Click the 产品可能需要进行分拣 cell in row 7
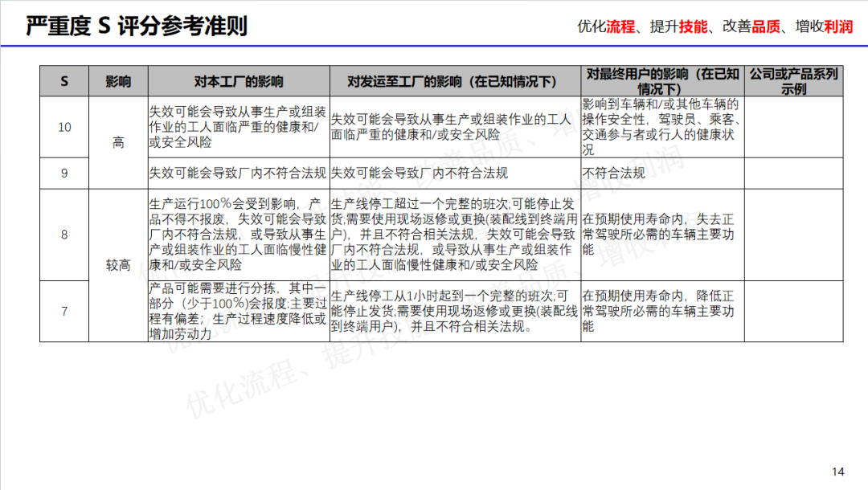 tap(239, 311)
